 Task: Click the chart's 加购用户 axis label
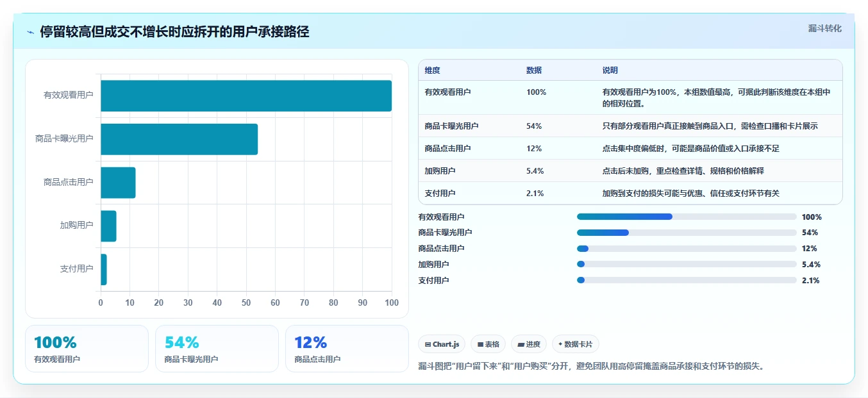pyautogui.click(x=76, y=226)
